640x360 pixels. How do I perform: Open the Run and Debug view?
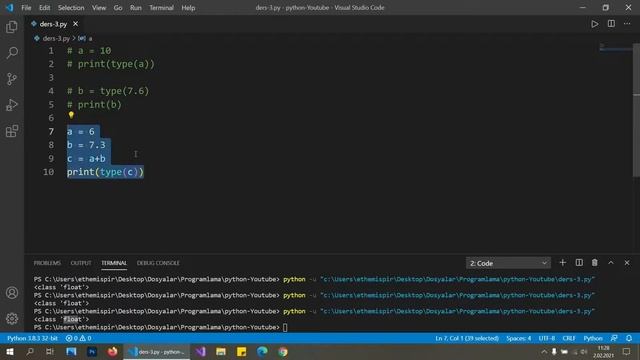point(12,105)
